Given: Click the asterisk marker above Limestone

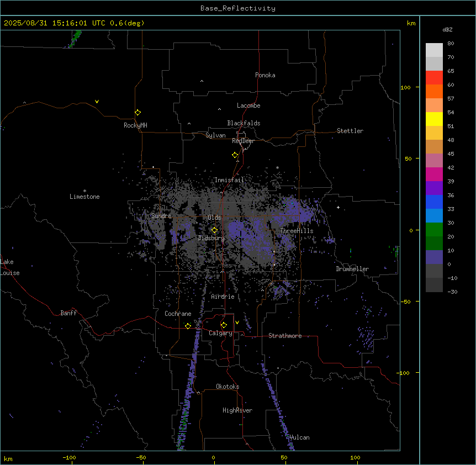Looking at the screenshot, I should (84, 191).
